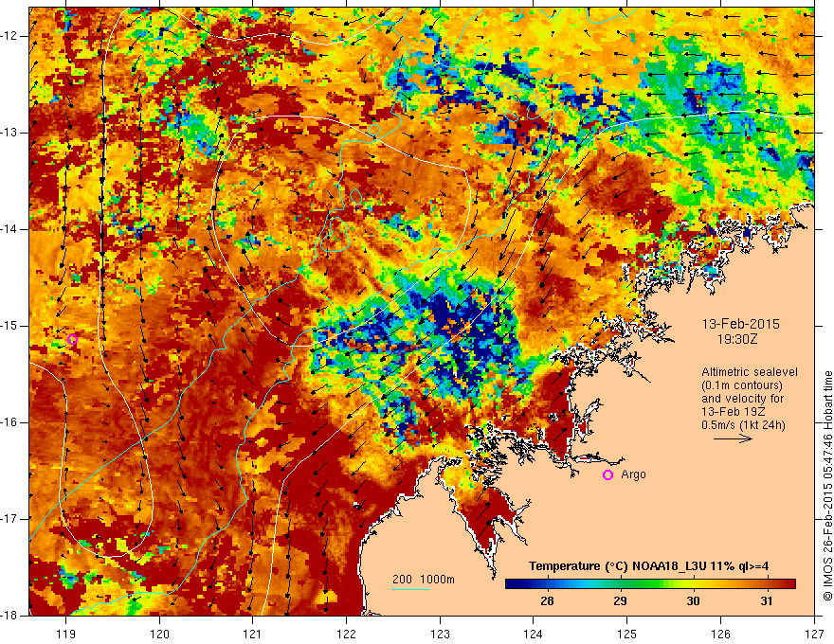Image resolution: width=834 pixels, height=644 pixels.
Task: Click the '(0.1m contours)' text
Action: pyautogui.click(x=742, y=385)
